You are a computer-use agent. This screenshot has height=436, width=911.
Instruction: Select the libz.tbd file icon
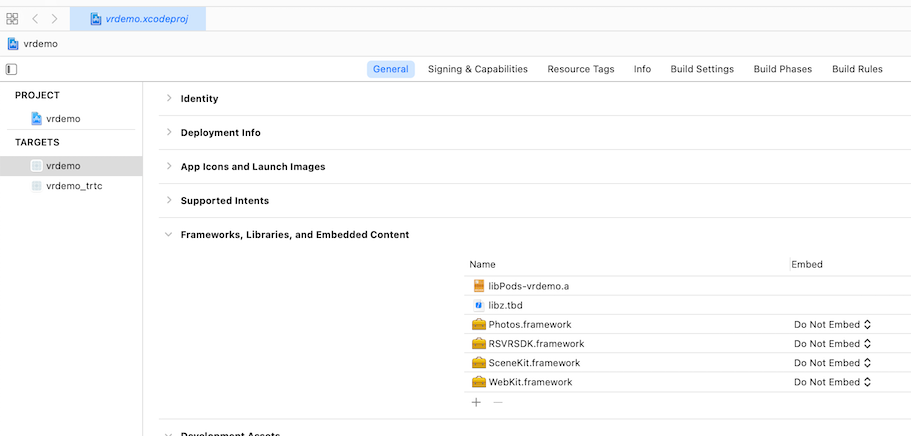(479, 305)
